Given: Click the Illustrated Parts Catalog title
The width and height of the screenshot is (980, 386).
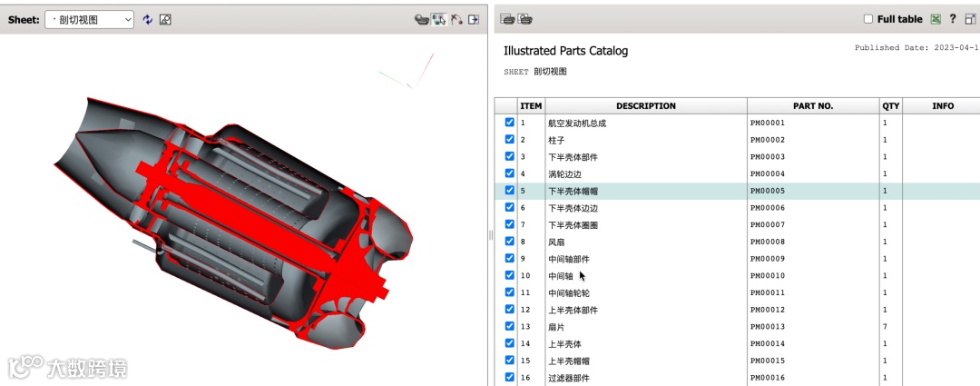Looking at the screenshot, I should (x=565, y=51).
